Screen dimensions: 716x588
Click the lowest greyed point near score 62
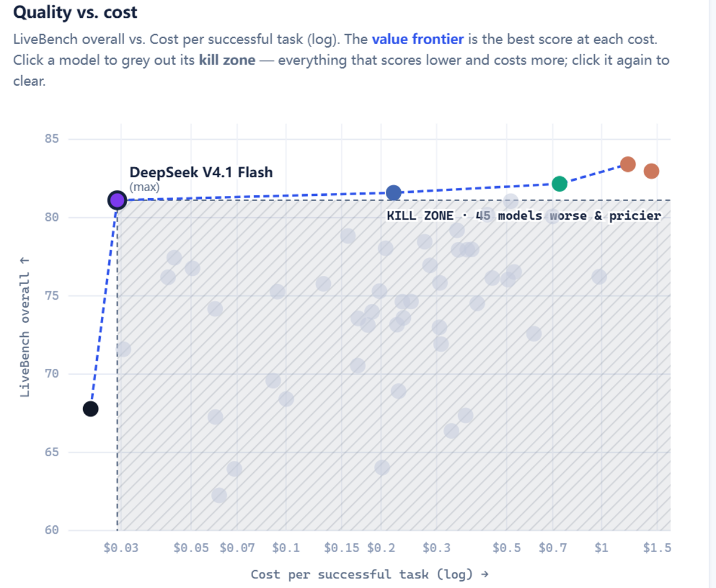click(219, 495)
